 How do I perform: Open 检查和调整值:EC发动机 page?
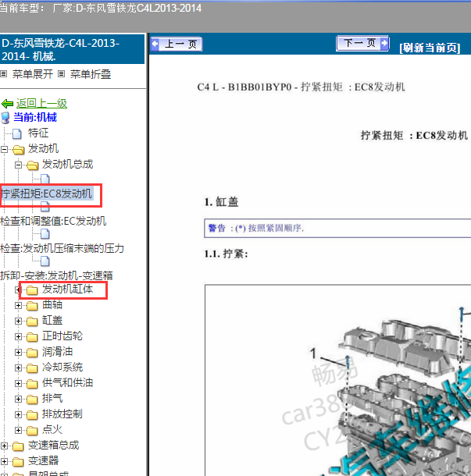pyautogui.click(x=53, y=221)
